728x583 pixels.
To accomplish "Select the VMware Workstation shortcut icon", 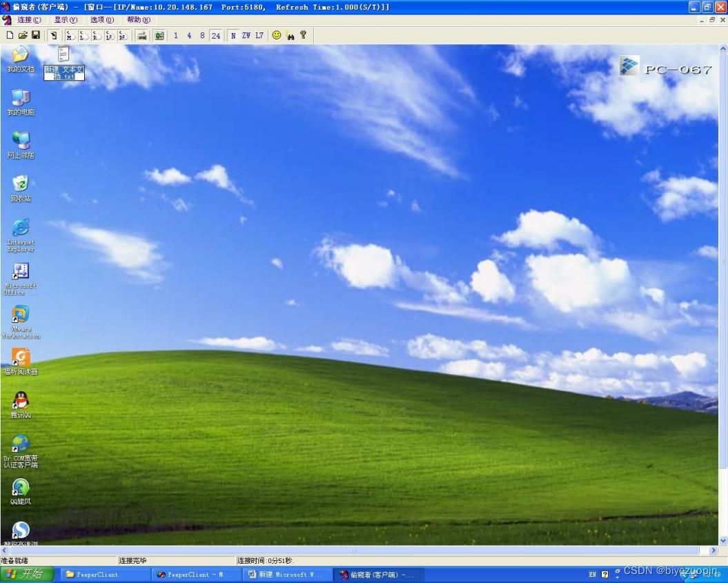I will [x=21, y=322].
